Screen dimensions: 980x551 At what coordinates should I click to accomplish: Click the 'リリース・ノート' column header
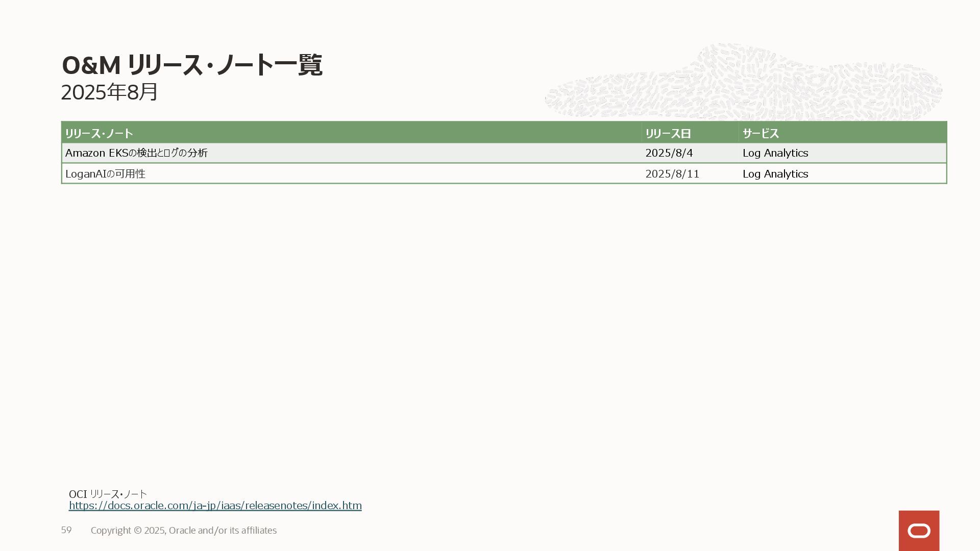pos(351,133)
